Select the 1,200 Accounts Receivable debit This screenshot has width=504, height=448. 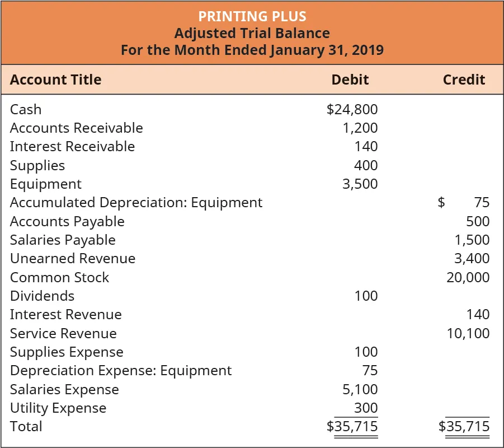[360, 128]
